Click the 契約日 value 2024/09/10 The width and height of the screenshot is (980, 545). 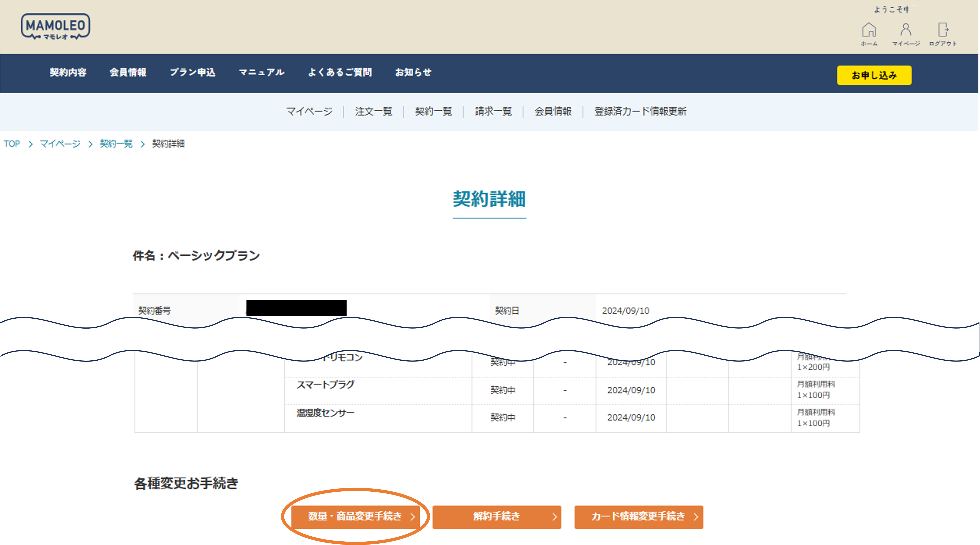tap(626, 311)
